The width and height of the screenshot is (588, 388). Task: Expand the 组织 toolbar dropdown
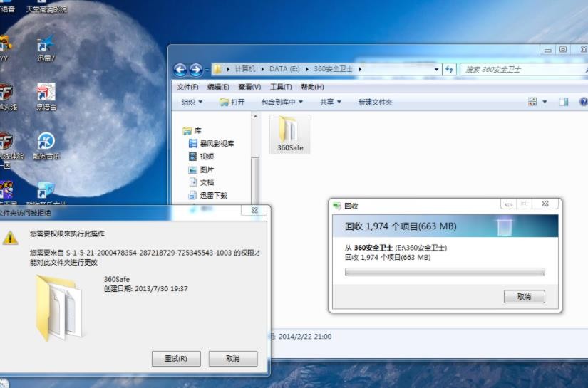(x=192, y=102)
